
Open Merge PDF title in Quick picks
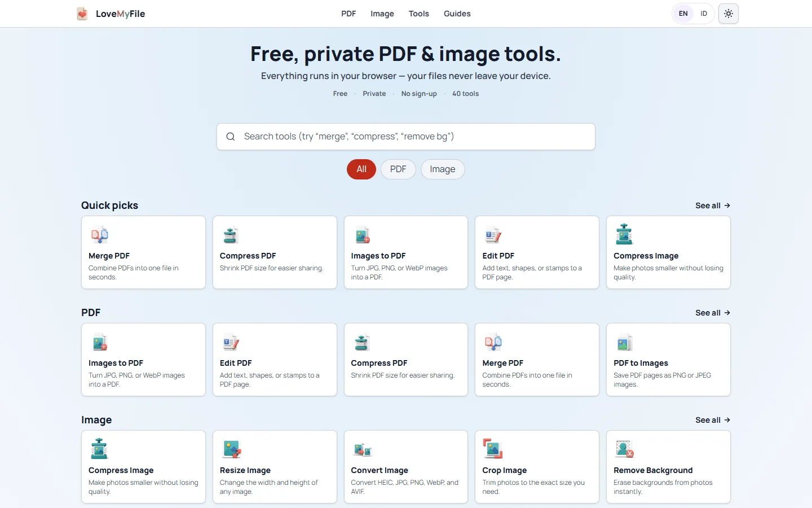coord(109,256)
